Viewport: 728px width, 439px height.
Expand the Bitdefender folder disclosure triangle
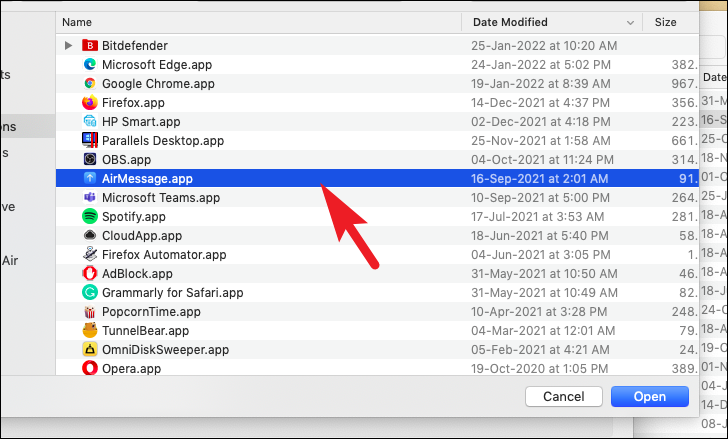click(69, 45)
